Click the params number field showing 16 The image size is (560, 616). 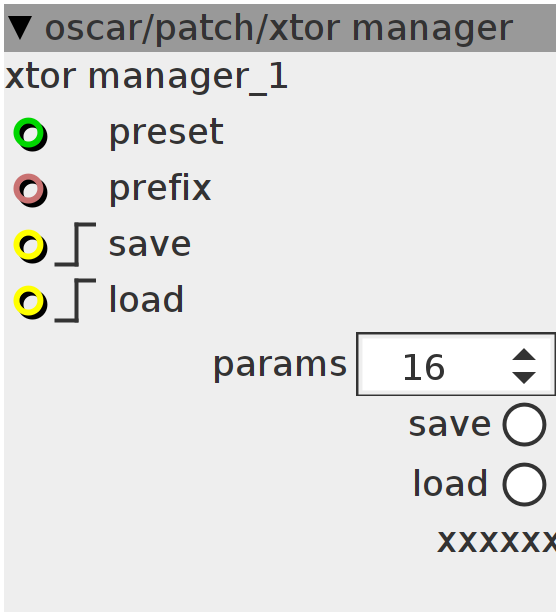456,364
